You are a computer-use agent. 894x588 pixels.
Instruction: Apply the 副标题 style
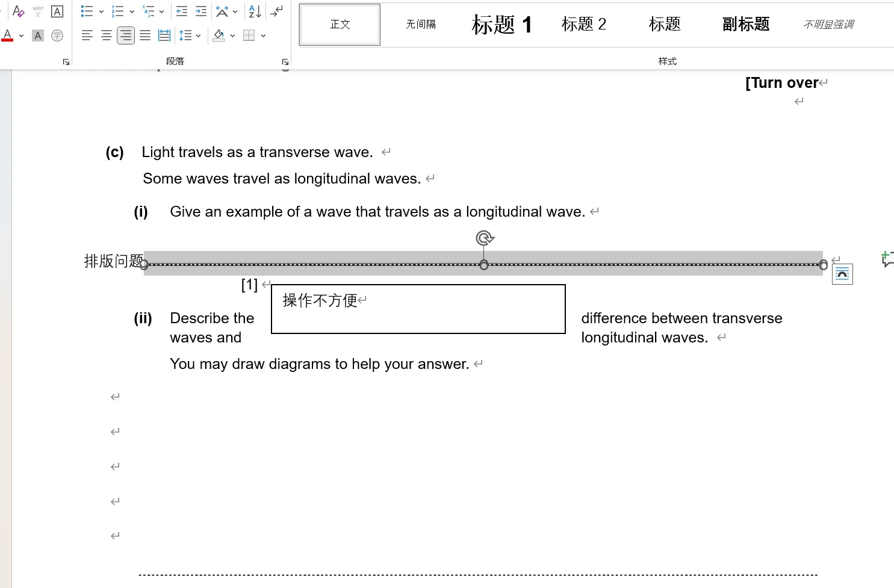pos(745,25)
